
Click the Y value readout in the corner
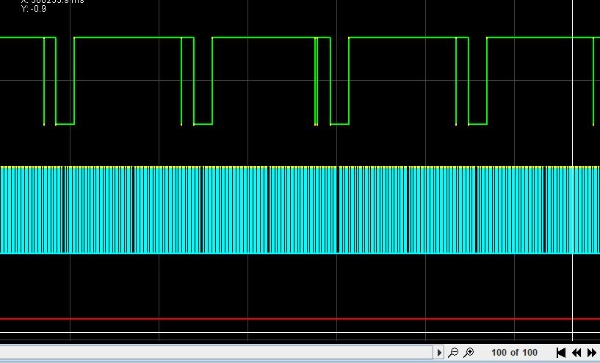coord(34,9)
